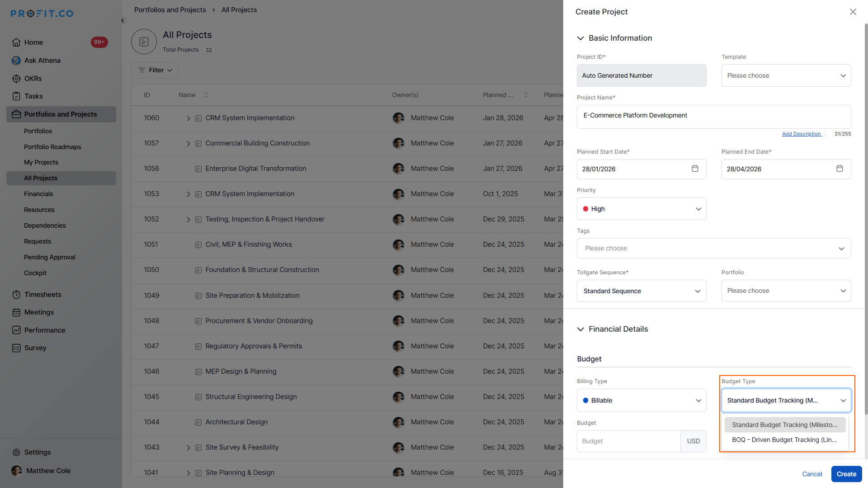This screenshot has height=488, width=868.
Task: Collapse the Basic Information section
Action: [580, 38]
